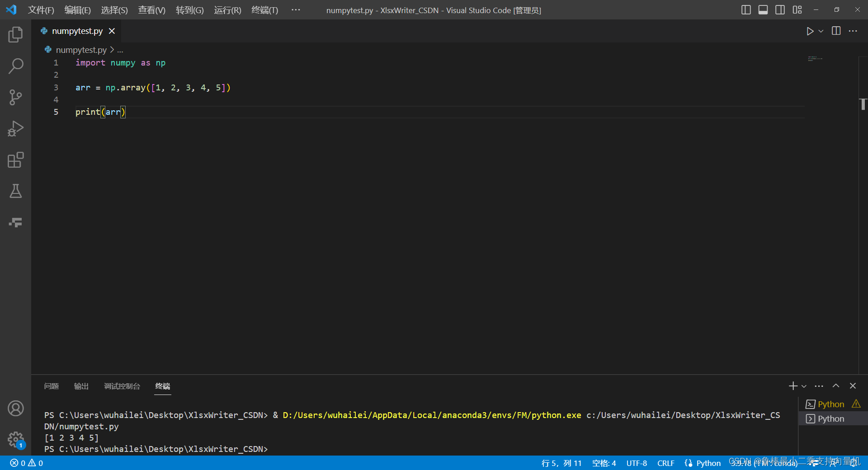Open the Search view in activity bar
868x470 pixels.
pos(15,66)
